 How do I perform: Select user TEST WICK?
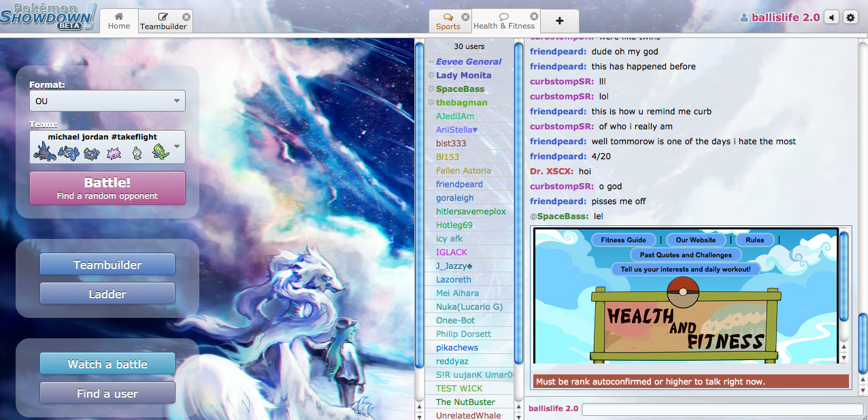469,389
